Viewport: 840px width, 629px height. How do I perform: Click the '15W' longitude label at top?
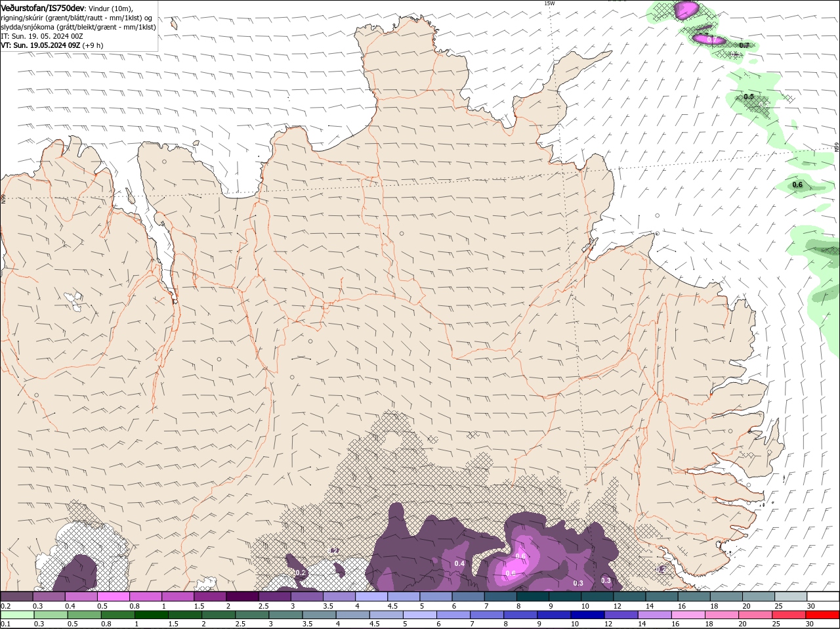[549, 3]
